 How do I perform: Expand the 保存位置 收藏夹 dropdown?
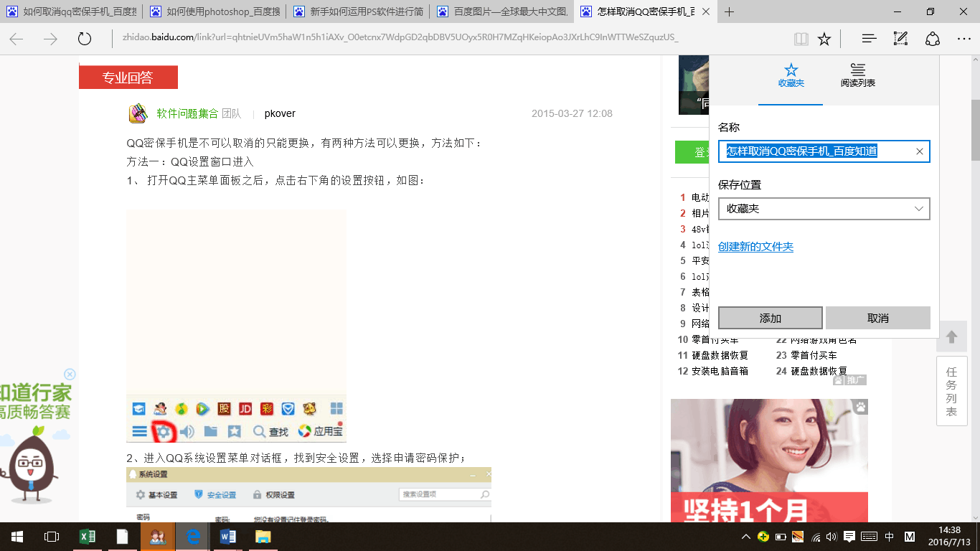(x=824, y=209)
